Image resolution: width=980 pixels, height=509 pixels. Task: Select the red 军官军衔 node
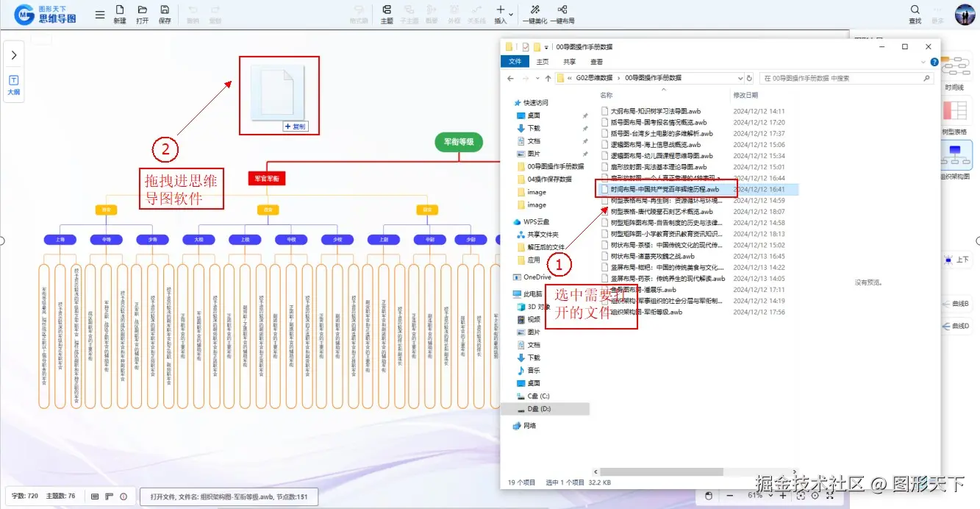[266, 178]
